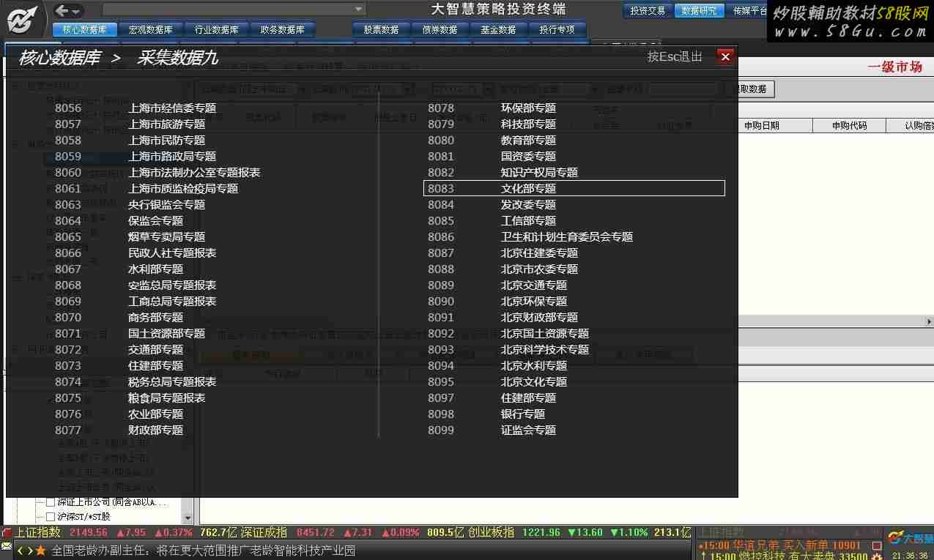The height and width of the screenshot is (560, 934).
Task: Show next news ticker headline arrow
Action: [29, 550]
